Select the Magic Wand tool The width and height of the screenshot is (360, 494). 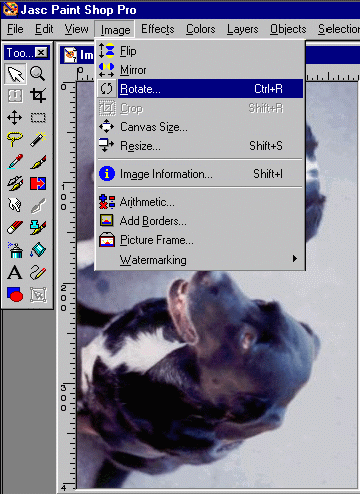[38, 140]
